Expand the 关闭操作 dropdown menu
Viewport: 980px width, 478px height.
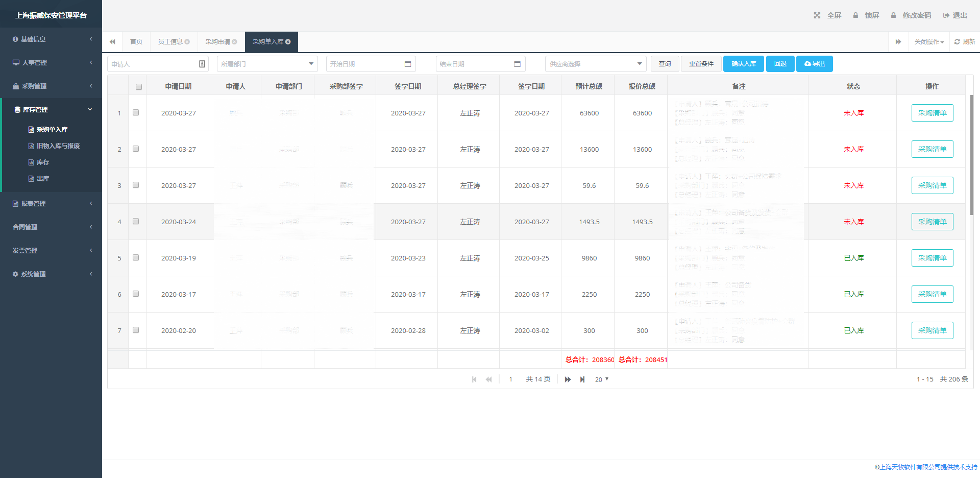click(x=929, y=42)
